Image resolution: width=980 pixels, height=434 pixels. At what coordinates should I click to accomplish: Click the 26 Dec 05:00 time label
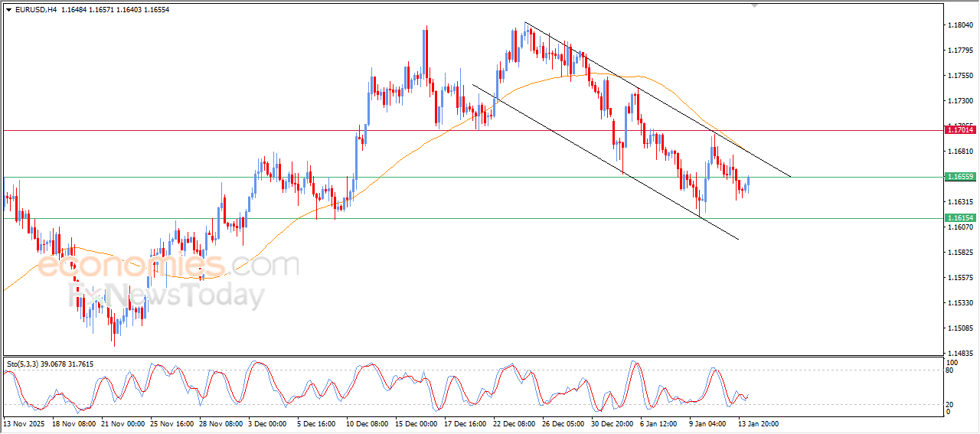563,423
